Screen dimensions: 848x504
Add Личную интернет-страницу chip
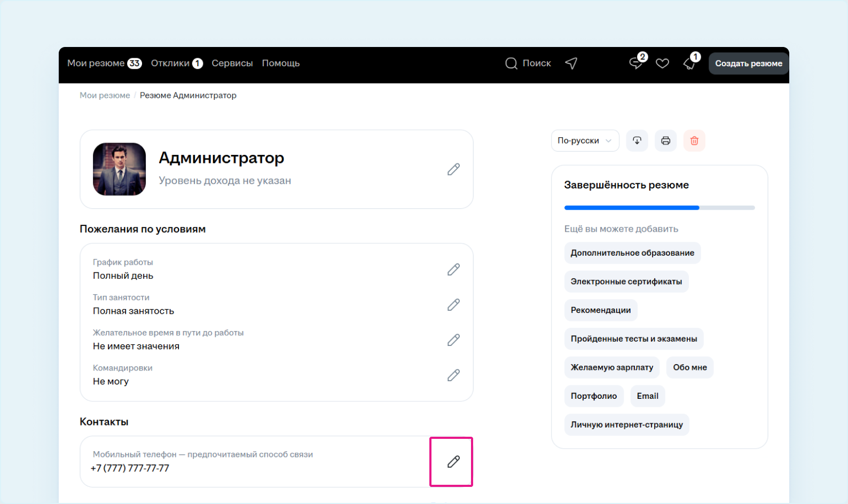point(627,424)
